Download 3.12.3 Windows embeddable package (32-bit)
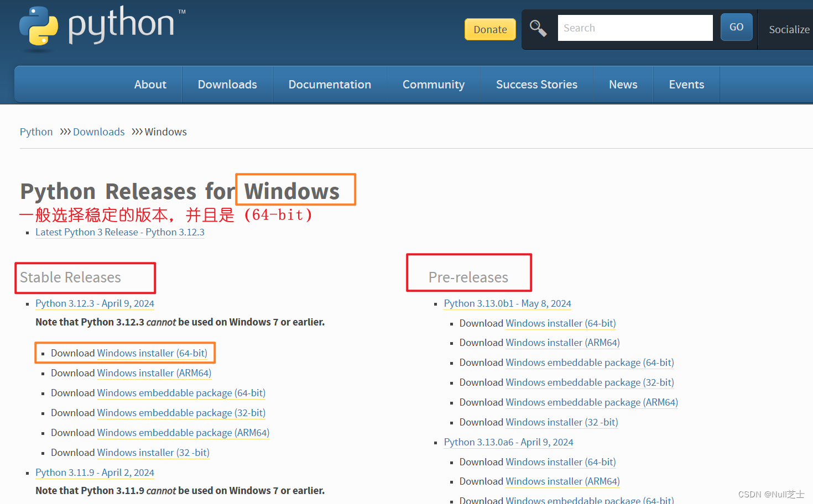The height and width of the screenshot is (504, 813). pos(181,413)
